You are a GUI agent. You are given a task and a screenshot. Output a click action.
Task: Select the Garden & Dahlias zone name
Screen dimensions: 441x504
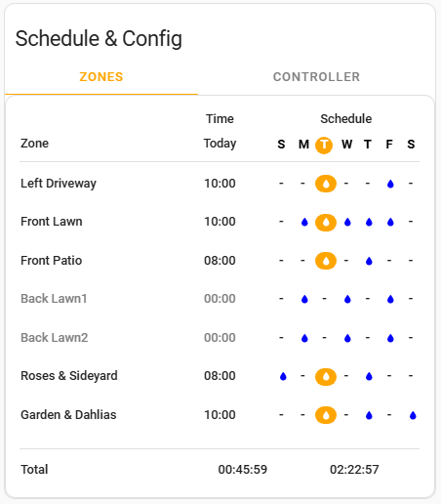click(x=68, y=415)
